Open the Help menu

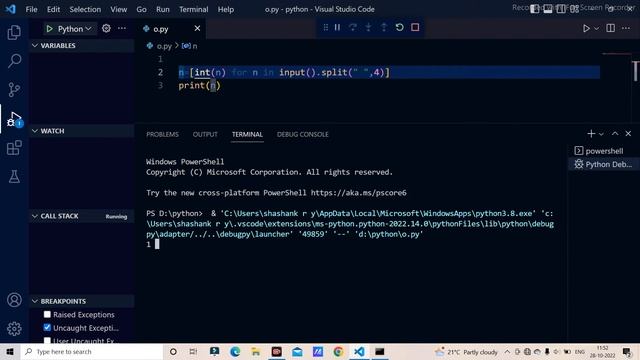tap(226, 9)
